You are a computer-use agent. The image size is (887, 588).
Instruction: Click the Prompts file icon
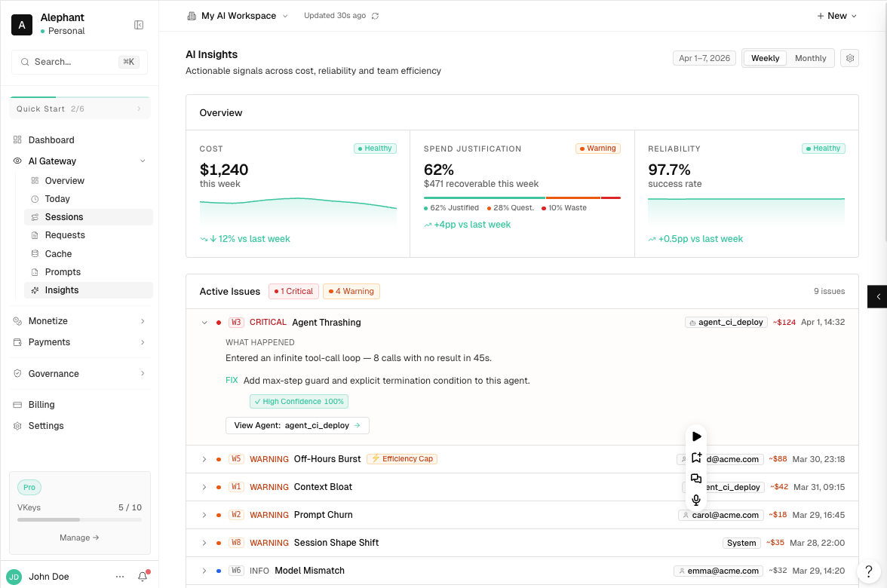(x=35, y=272)
